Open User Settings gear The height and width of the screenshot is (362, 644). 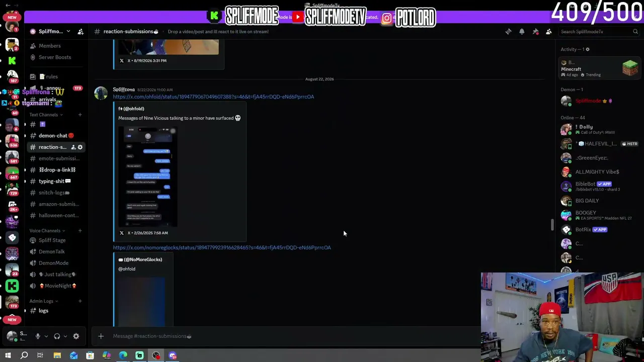pyautogui.click(x=76, y=336)
